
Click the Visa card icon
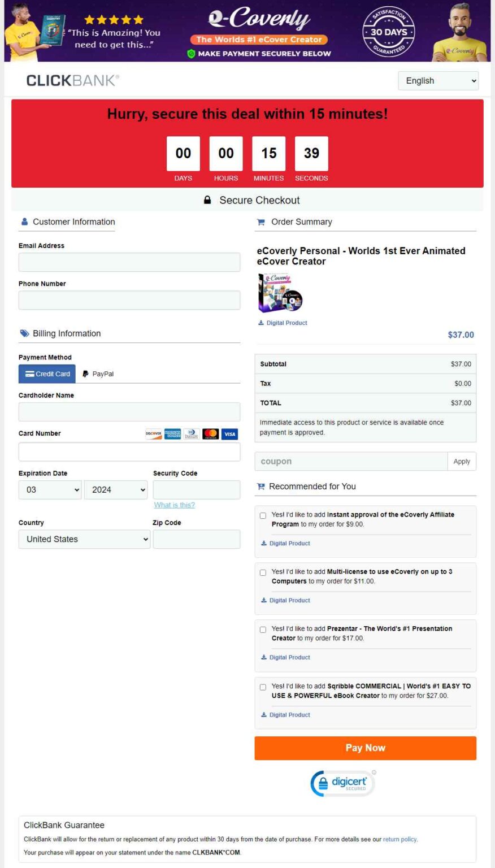[229, 434]
